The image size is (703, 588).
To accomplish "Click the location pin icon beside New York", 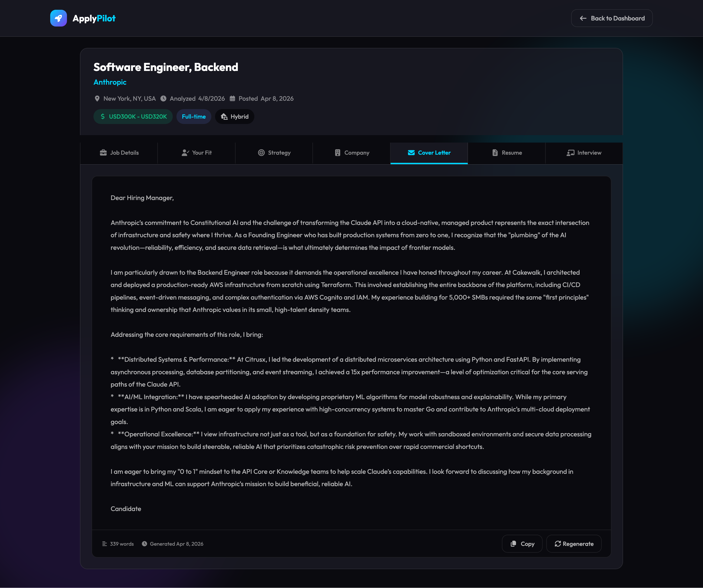I will pos(97,98).
